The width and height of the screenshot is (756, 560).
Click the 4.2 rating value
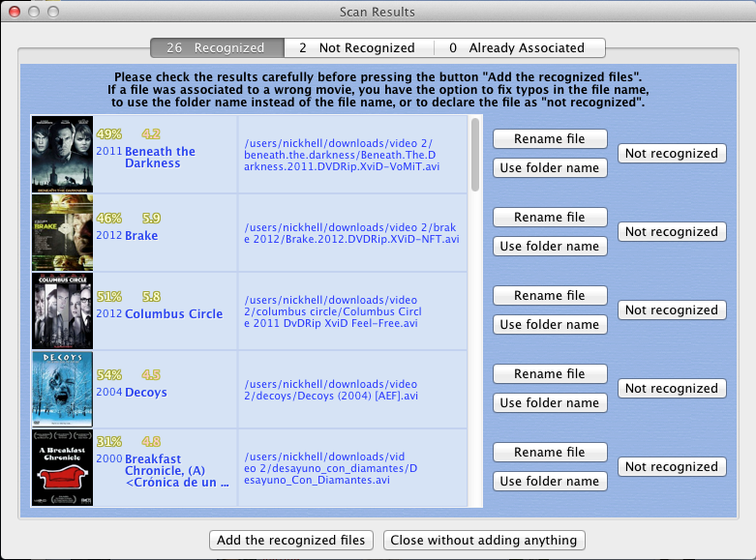151,134
